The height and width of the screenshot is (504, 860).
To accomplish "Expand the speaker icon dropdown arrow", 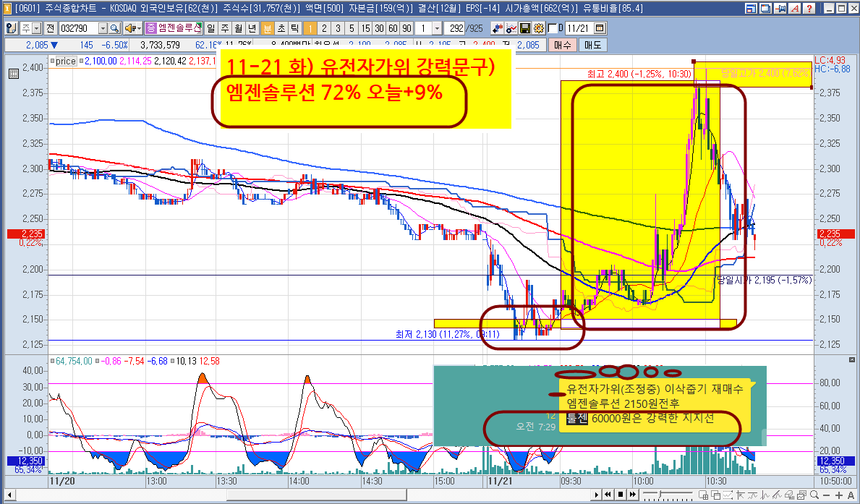I will tap(139, 28).
